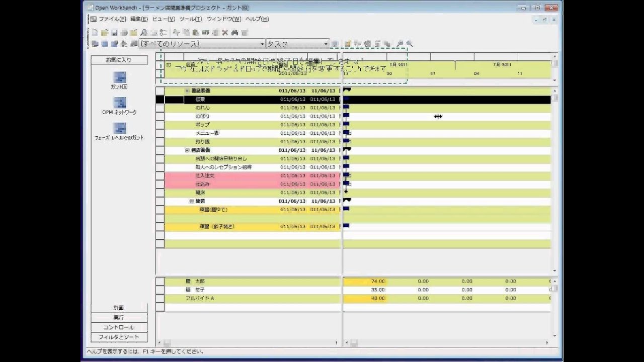Viewport: 644px width, 362px height.
Task: Click the Open folder toolbar icon
Action: [105, 33]
